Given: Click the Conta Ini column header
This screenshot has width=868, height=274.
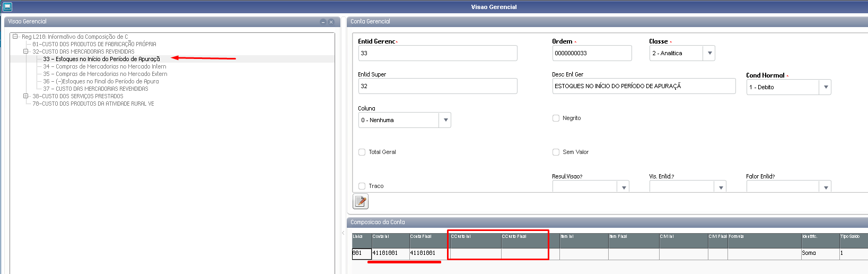Looking at the screenshot, I should (x=390, y=241).
